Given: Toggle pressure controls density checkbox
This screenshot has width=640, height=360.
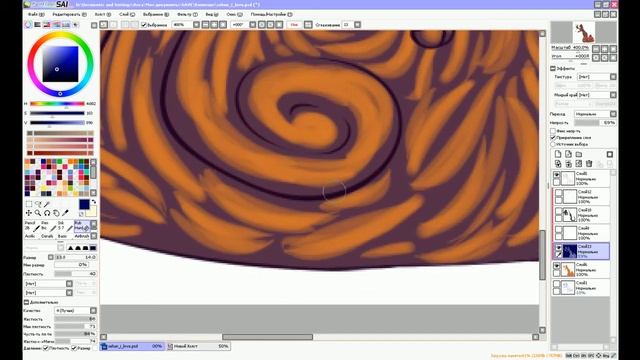Looking at the screenshot, I should 46,348.
